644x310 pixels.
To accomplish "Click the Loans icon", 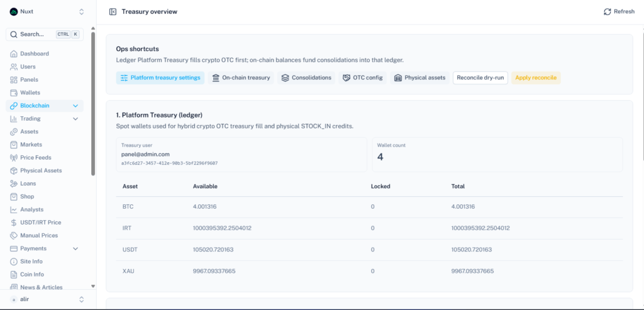I will 14,184.
